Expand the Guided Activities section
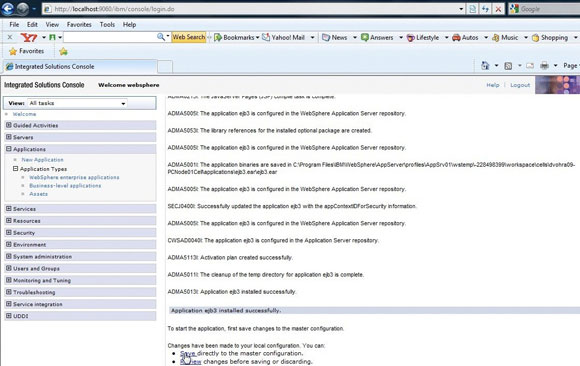580x366 pixels. point(9,125)
